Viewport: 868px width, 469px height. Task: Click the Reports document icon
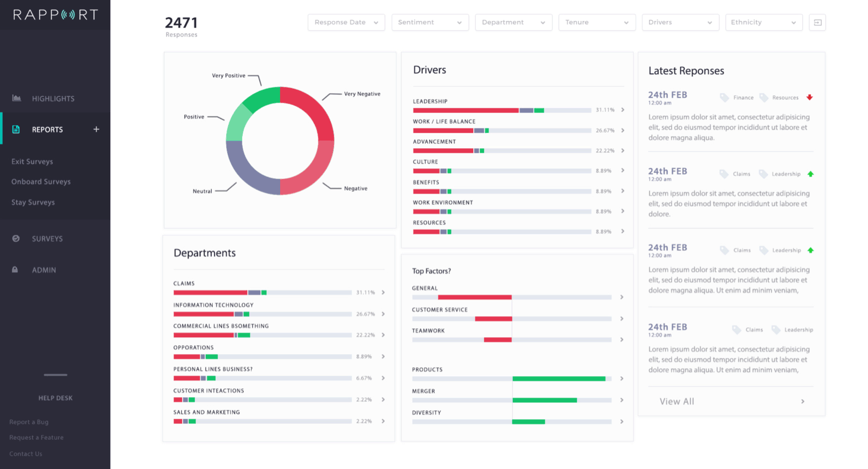tap(16, 130)
